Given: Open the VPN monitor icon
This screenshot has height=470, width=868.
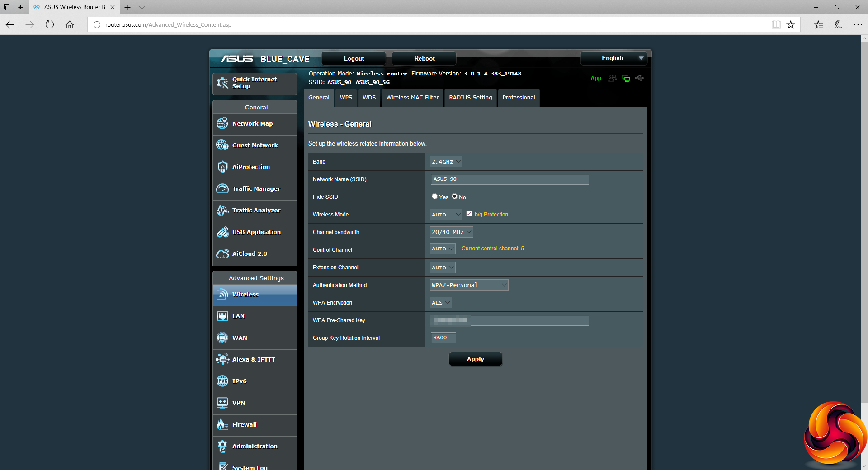Looking at the screenshot, I should coord(222,403).
